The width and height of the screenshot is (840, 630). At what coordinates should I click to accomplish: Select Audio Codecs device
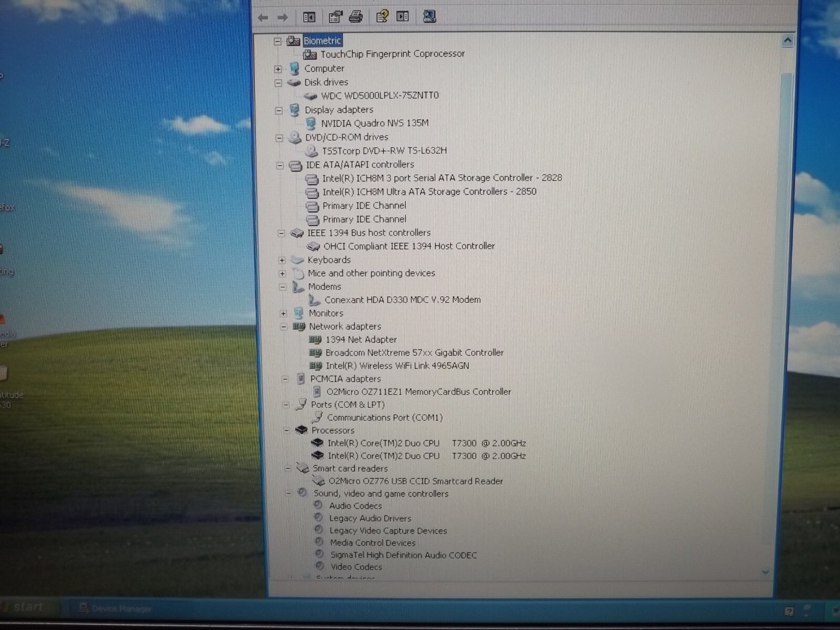click(355, 506)
